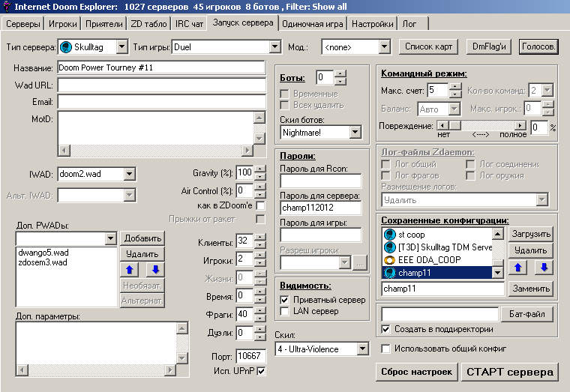Uncheck the Приватный сервер checkbox
Screen dimensions: 570x392
tap(285, 300)
